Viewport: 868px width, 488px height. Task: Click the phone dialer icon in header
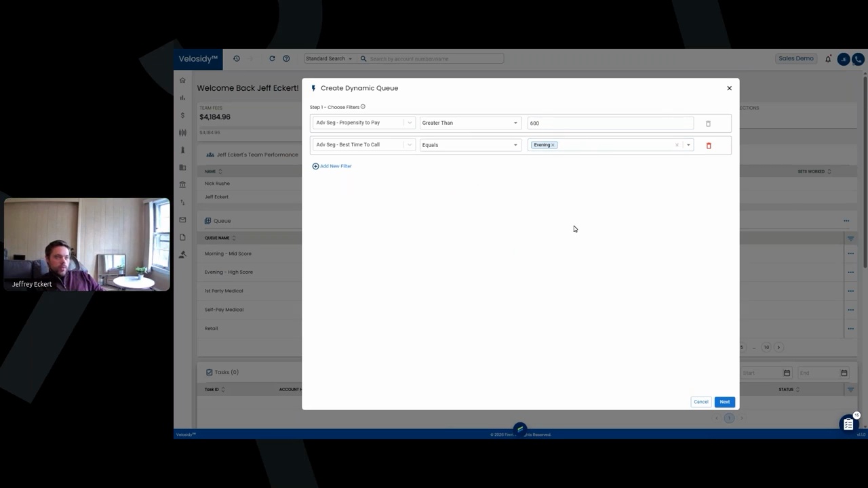(x=858, y=59)
